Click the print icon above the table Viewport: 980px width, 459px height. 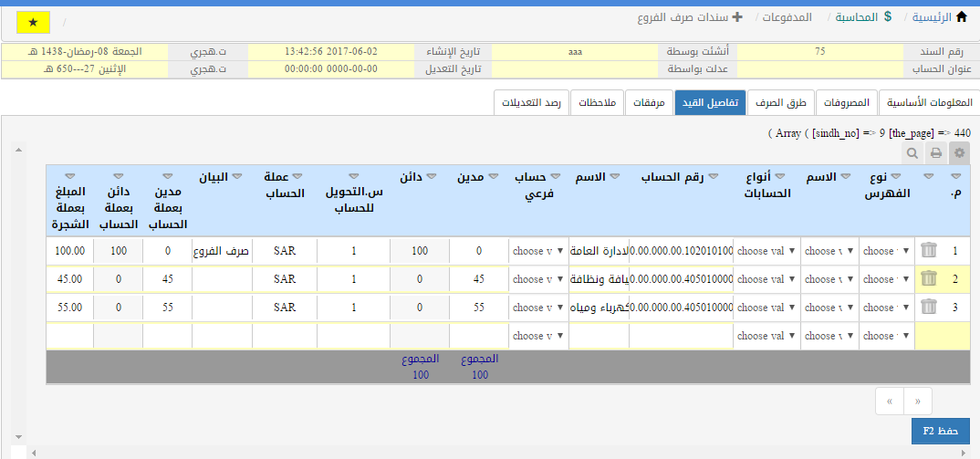click(935, 153)
